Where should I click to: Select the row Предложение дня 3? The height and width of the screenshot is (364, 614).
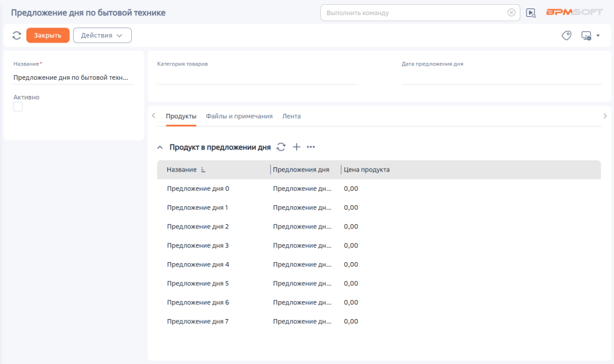198,245
